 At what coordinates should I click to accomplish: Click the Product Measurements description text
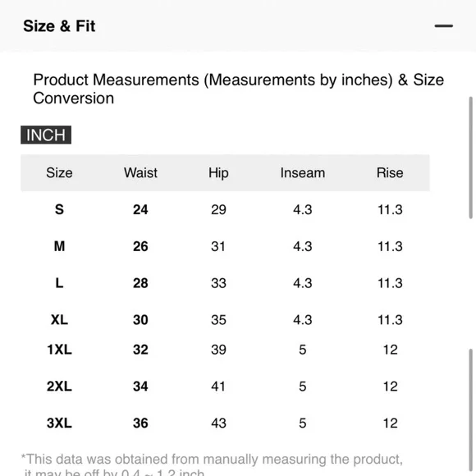click(x=238, y=89)
